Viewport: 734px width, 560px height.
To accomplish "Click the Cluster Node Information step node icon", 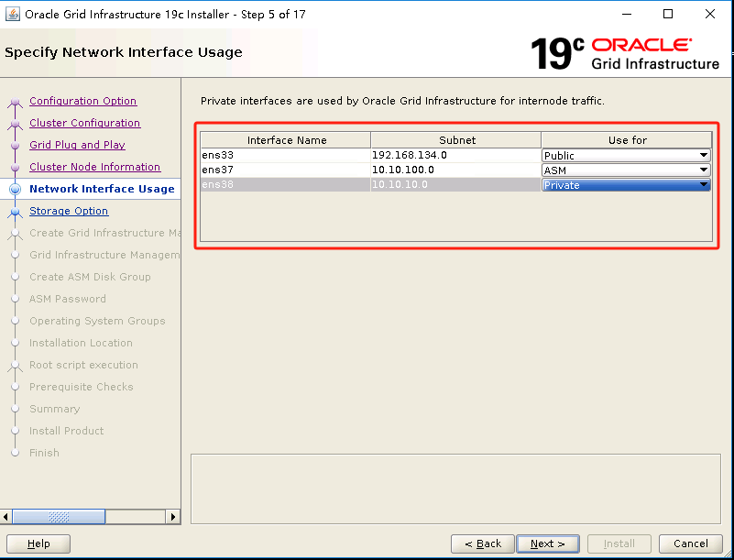I will click(15, 167).
